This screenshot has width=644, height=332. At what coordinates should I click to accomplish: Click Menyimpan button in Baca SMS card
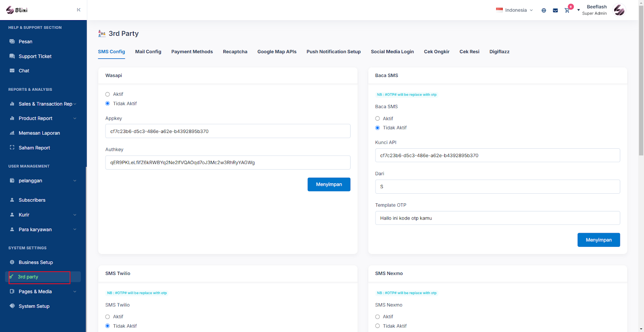point(599,240)
